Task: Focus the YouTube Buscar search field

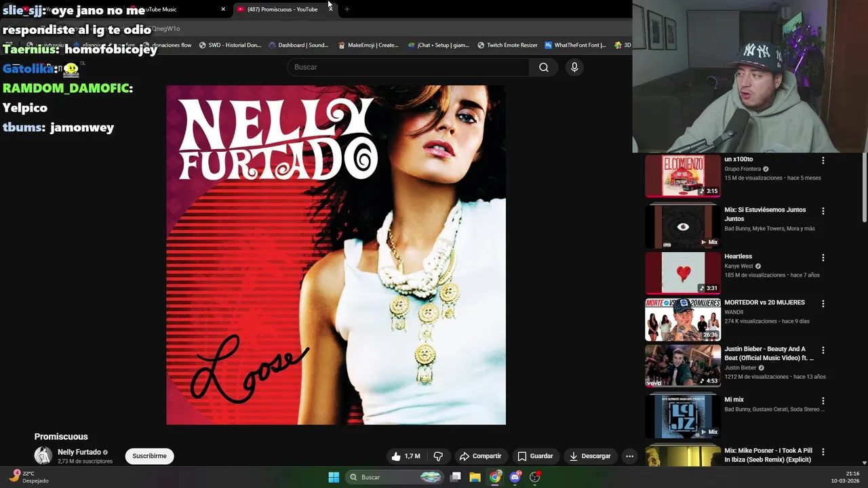Action: [408, 67]
